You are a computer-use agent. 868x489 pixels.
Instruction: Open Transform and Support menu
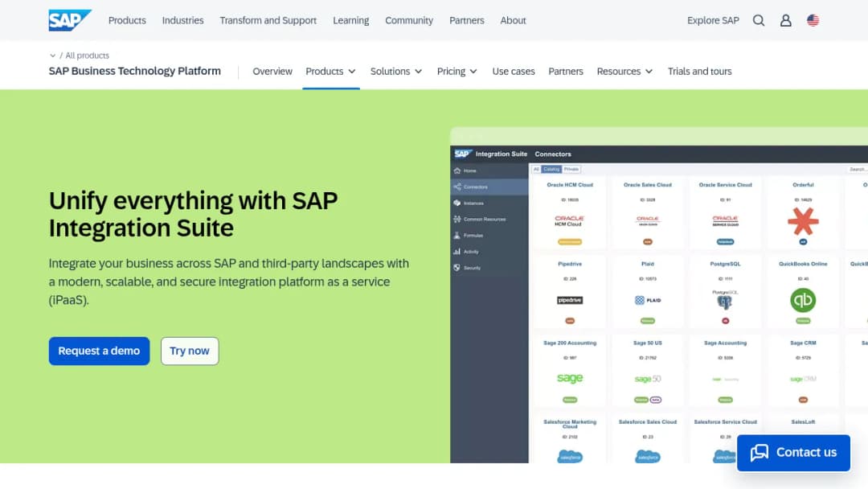[x=268, y=20]
